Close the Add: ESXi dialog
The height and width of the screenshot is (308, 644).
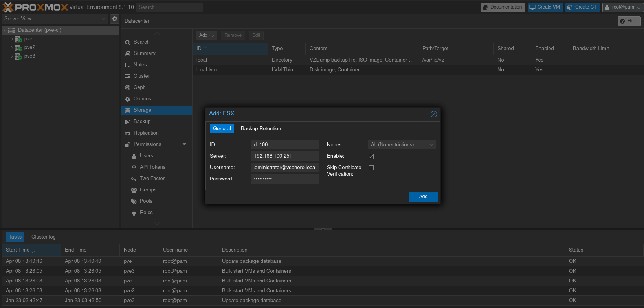[434, 114]
